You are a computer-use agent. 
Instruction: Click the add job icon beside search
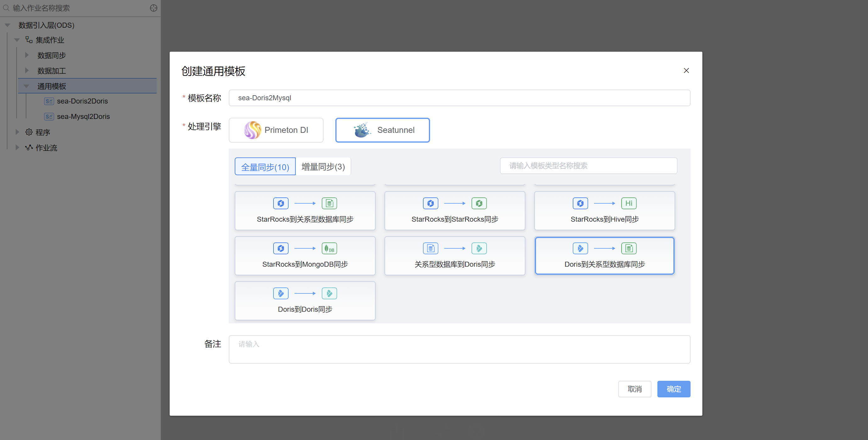point(154,8)
